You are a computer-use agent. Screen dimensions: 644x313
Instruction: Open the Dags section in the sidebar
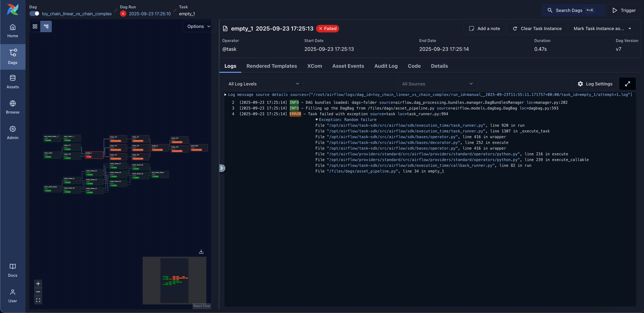(12, 57)
